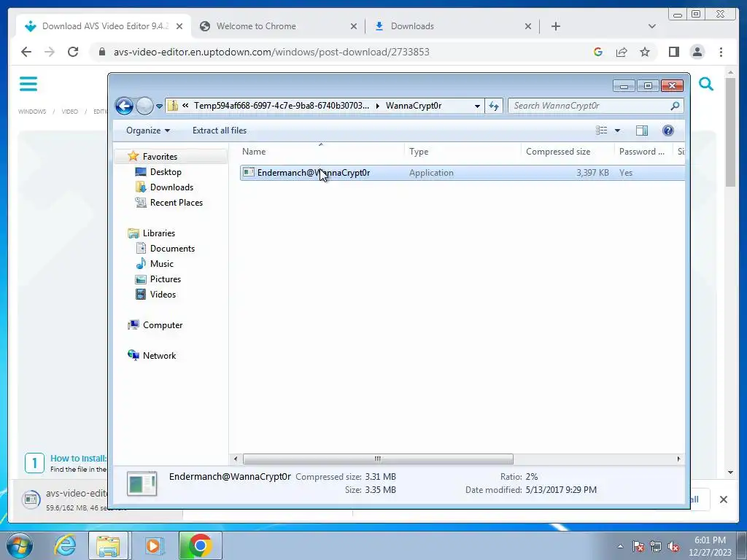This screenshot has height=560, width=747.
Task: Toggle the Chrome side panel icon
Action: pyautogui.click(x=673, y=52)
